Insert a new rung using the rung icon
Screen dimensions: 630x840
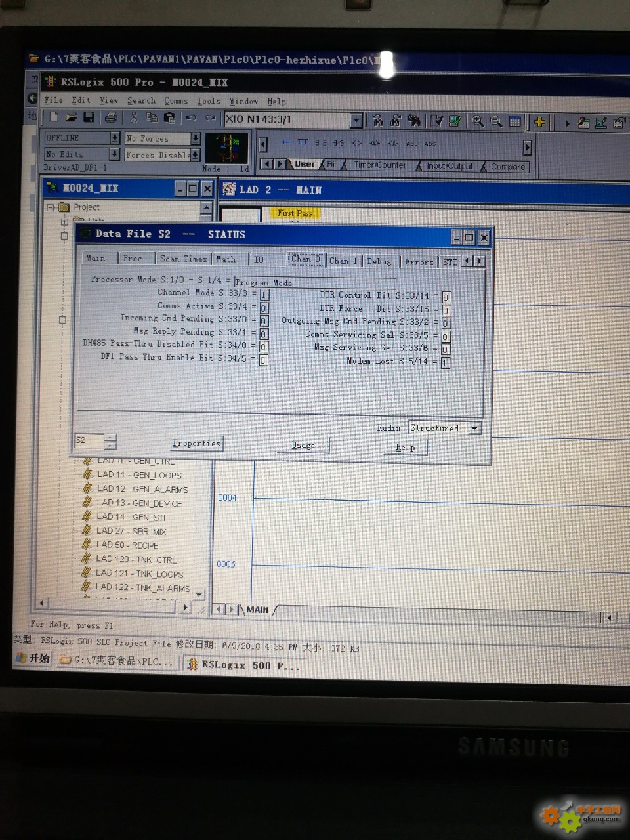[285, 142]
